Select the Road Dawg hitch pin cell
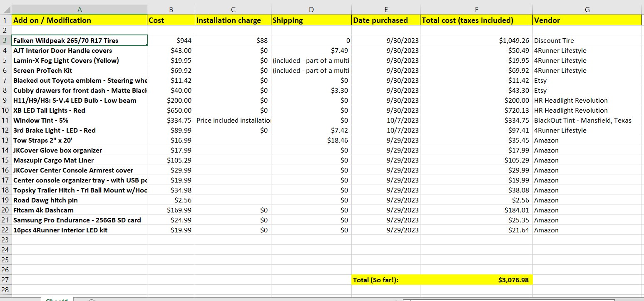 coord(80,200)
